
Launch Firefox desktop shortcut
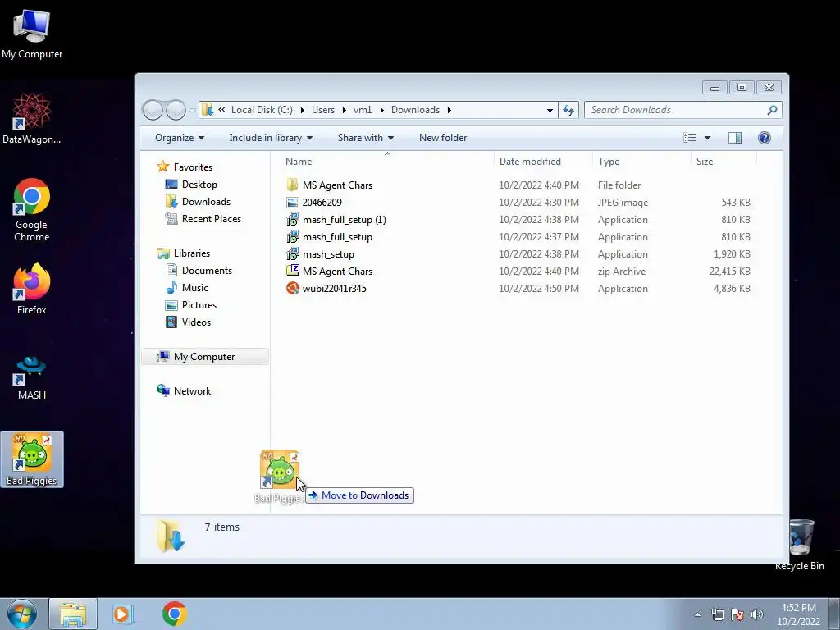(x=32, y=289)
